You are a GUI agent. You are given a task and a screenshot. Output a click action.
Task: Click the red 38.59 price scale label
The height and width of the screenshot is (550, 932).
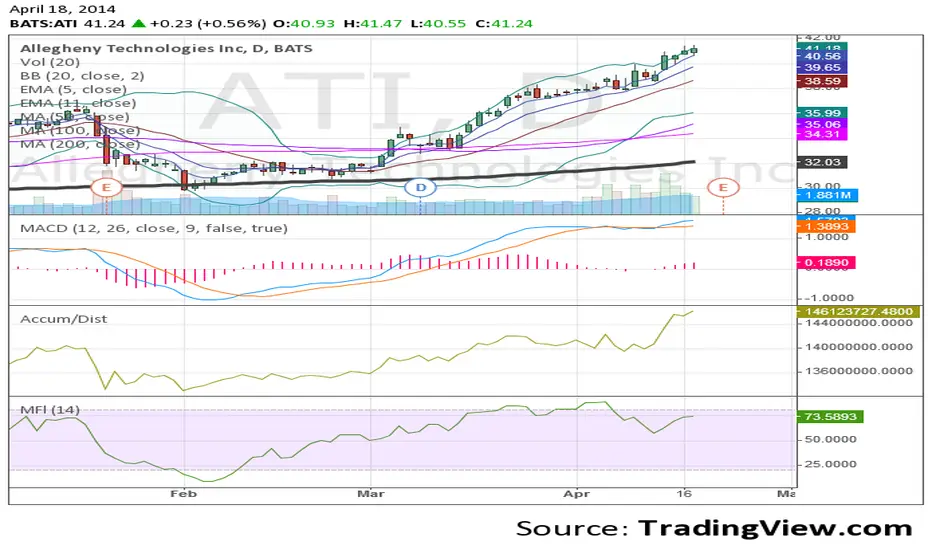point(822,81)
